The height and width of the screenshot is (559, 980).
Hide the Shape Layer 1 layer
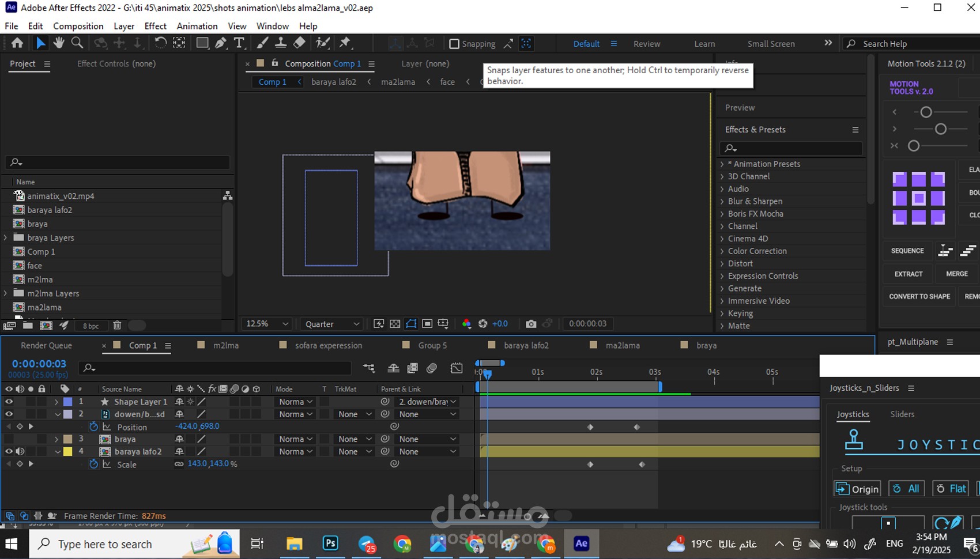pos(9,402)
